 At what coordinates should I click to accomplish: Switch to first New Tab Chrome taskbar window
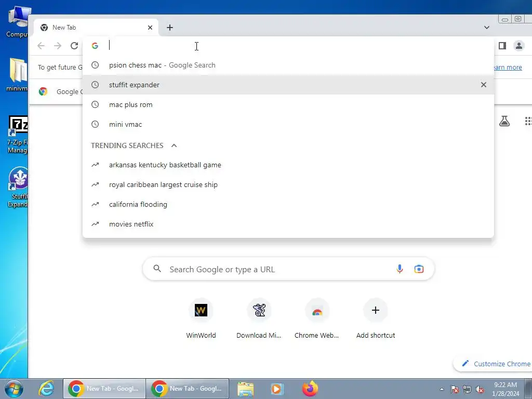104,389
